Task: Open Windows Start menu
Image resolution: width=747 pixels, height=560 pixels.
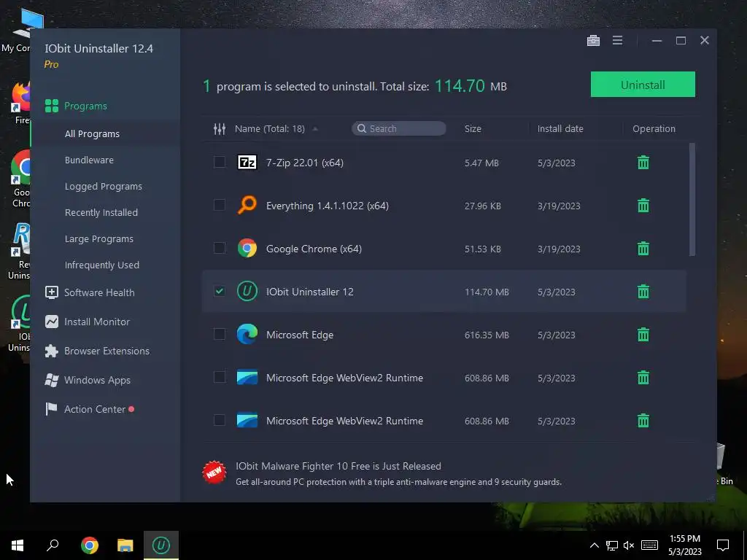Action: [18, 545]
